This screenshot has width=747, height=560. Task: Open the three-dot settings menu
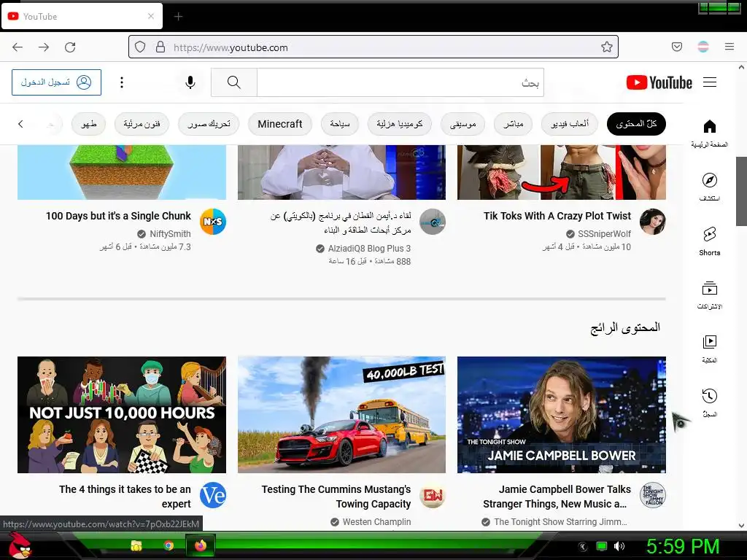click(122, 82)
